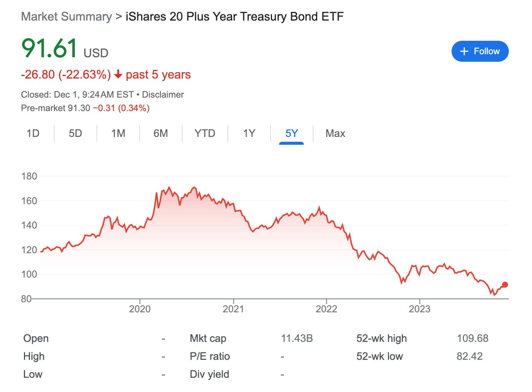This screenshot has height=392, width=532.
Task: Switch to the 1M chart range
Action: tap(118, 134)
